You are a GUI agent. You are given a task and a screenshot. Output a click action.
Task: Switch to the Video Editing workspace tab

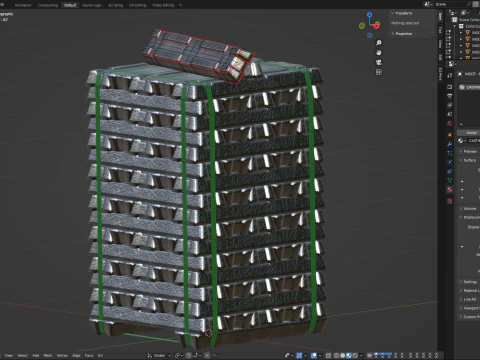coord(163,5)
